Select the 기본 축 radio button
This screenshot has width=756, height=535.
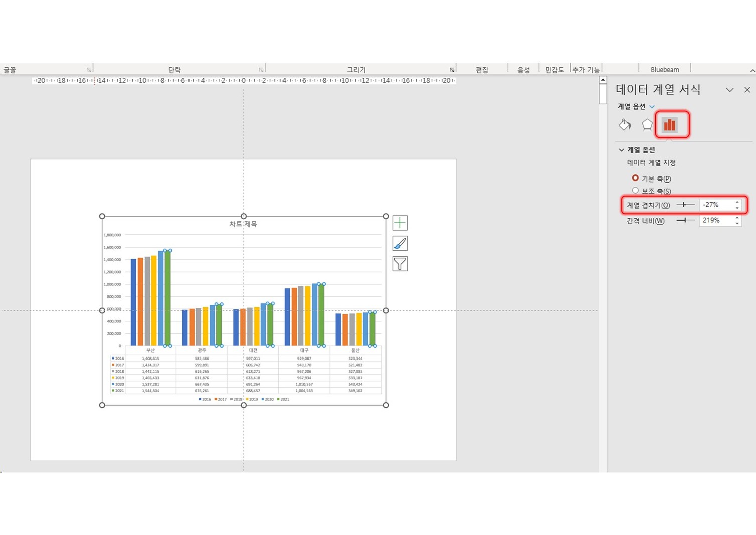pos(635,178)
